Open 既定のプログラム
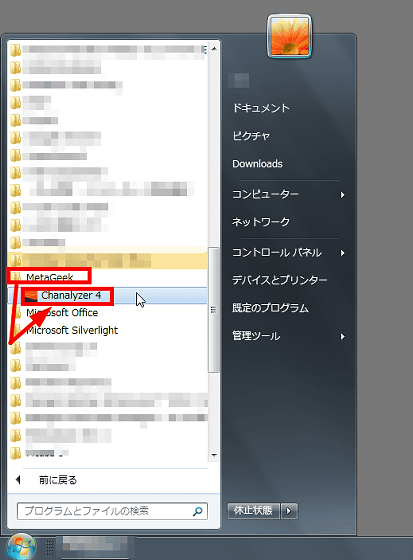 click(270, 308)
